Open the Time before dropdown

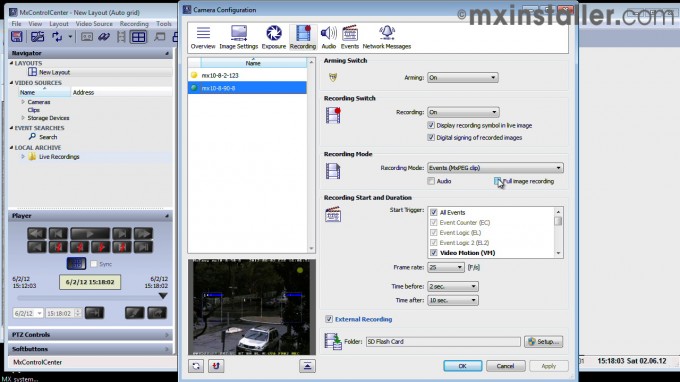point(453,287)
